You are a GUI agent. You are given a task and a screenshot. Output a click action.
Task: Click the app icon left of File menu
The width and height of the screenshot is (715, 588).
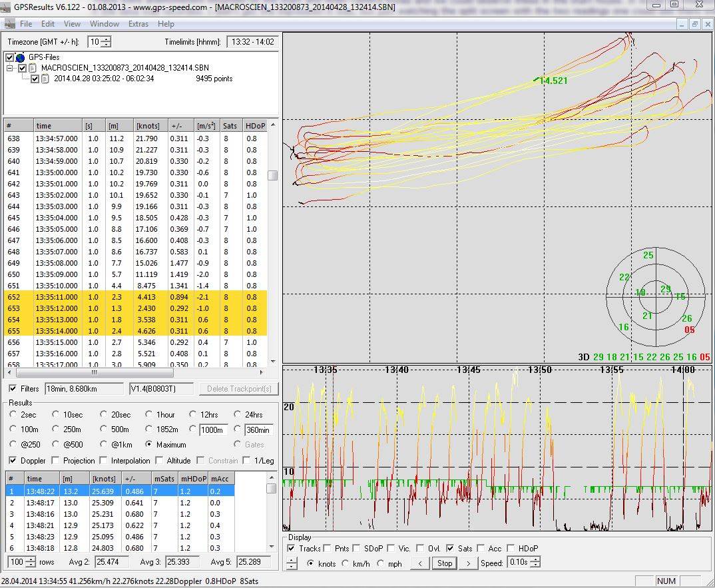point(9,24)
